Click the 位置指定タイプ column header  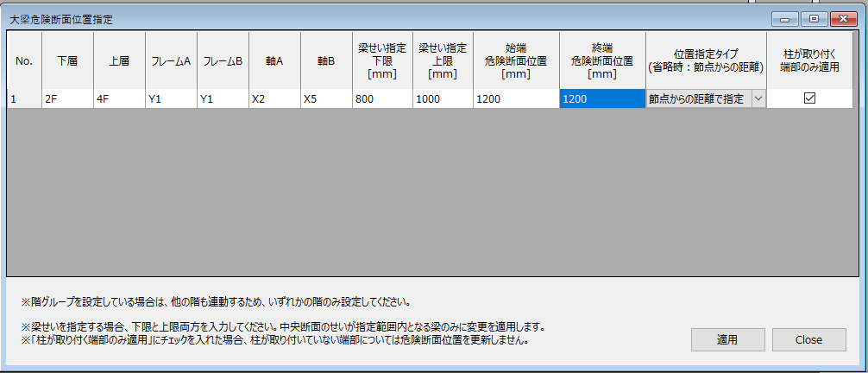706,60
